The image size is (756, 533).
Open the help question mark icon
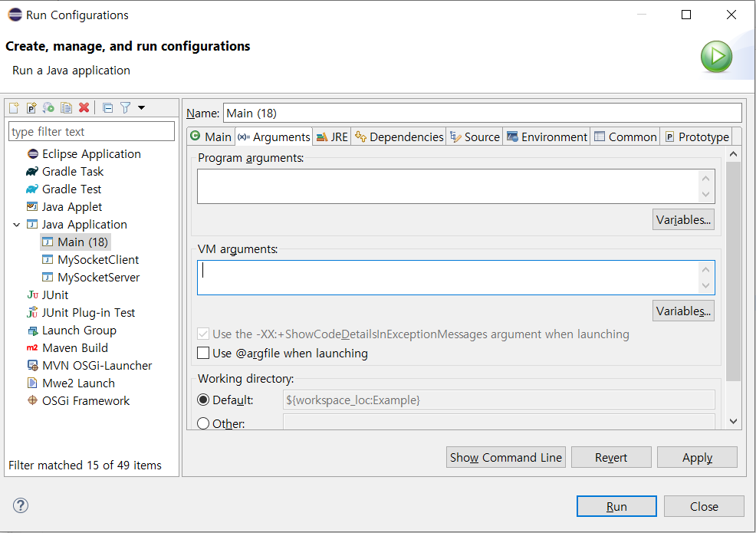pos(20,505)
